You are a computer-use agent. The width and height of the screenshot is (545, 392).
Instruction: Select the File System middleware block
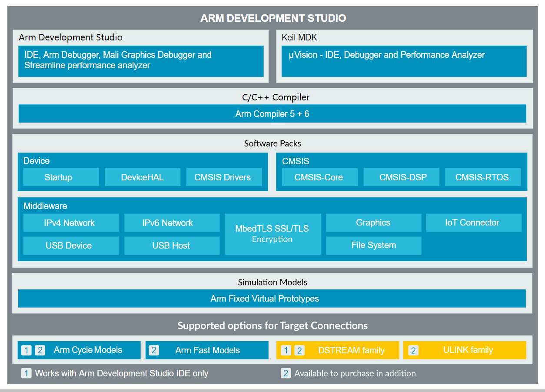(373, 245)
